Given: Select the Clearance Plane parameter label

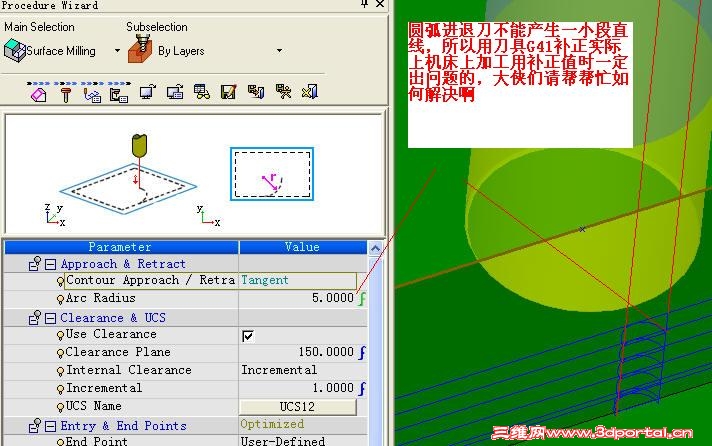Looking at the screenshot, I should click(118, 352).
